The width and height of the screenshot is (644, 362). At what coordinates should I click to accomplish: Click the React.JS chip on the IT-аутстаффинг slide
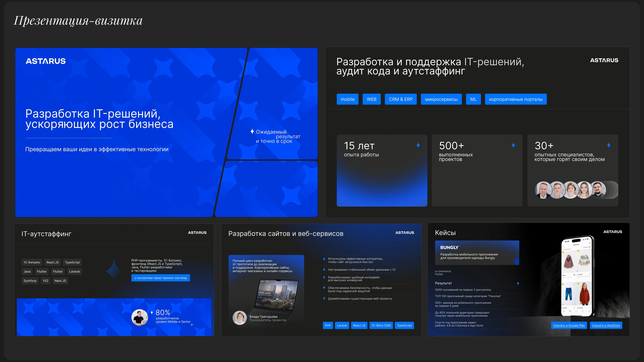coord(52,262)
